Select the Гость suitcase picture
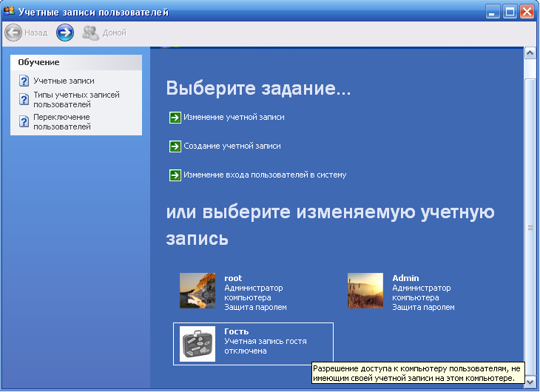540x392 pixels. click(198, 344)
